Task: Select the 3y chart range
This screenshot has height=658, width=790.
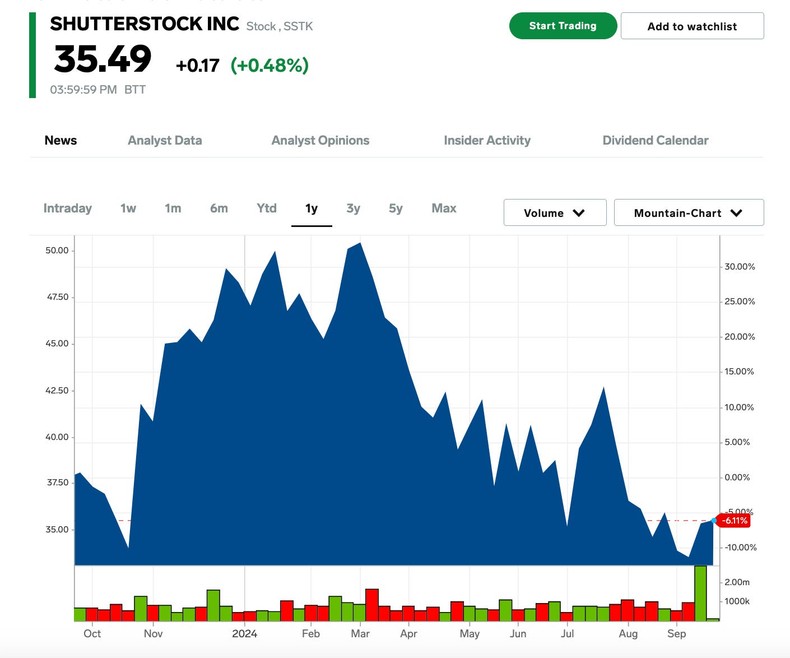Action: [x=353, y=208]
